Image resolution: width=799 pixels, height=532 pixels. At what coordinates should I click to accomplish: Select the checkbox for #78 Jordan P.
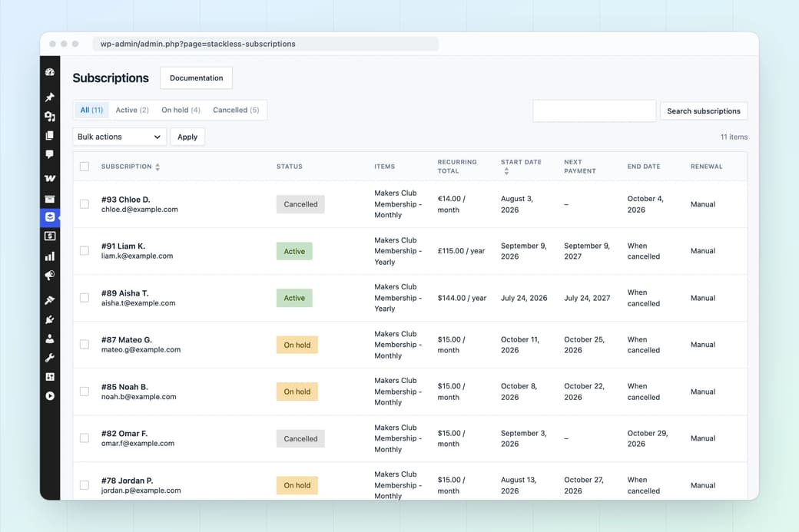pos(85,485)
